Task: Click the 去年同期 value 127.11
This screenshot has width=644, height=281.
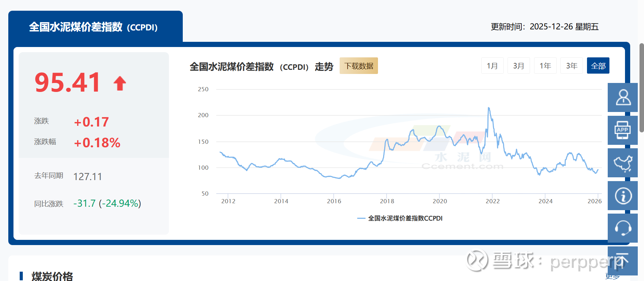Action: [x=88, y=177]
